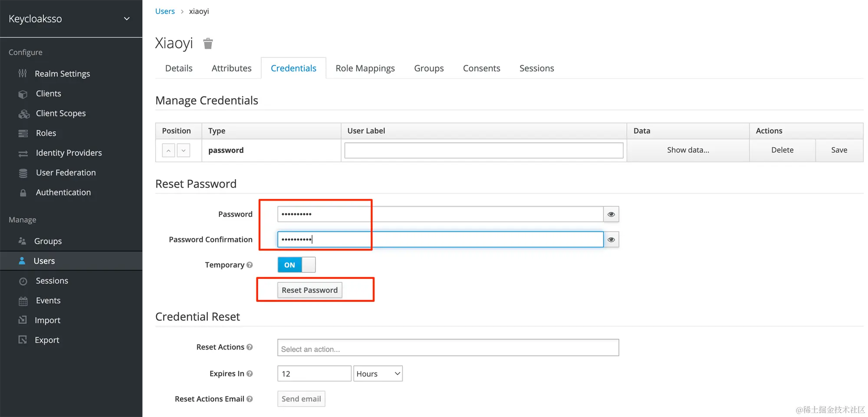Click the Send email button

click(x=301, y=399)
